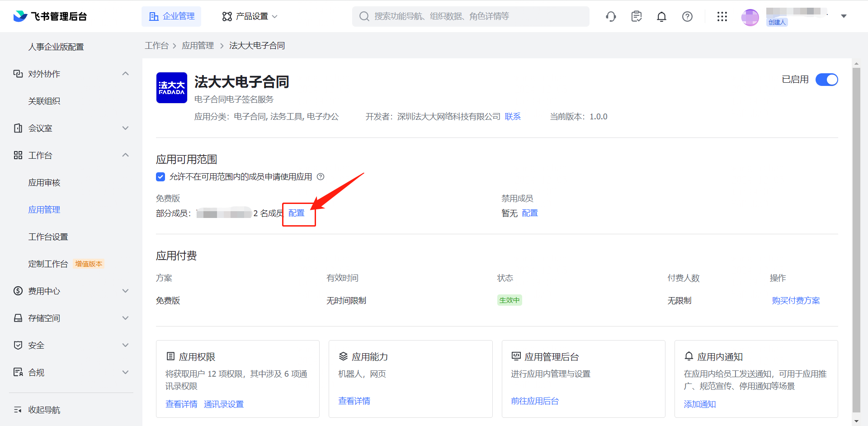Click the help icon beside 允许不在可用范围内的成员申请使用应用
The image size is (868, 426).
click(321, 177)
